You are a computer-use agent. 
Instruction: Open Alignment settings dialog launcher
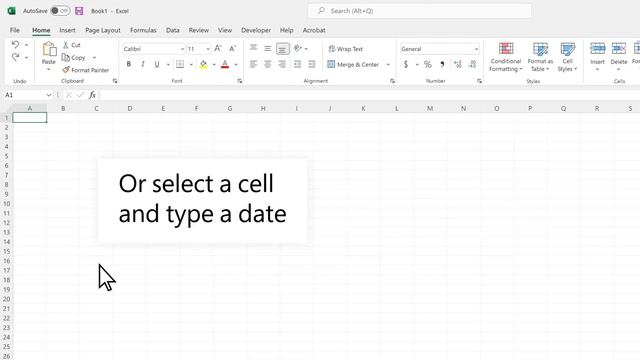pyautogui.click(x=392, y=81)
